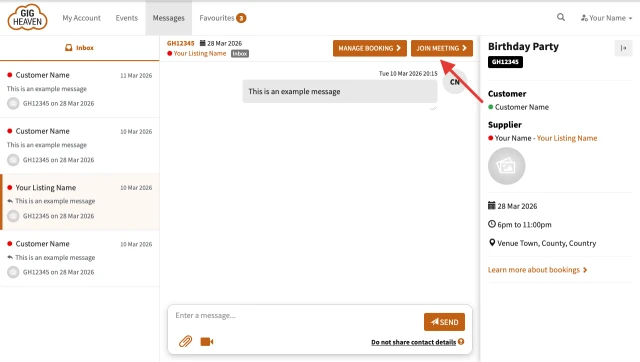Click the example message bubble

(340, 91)
